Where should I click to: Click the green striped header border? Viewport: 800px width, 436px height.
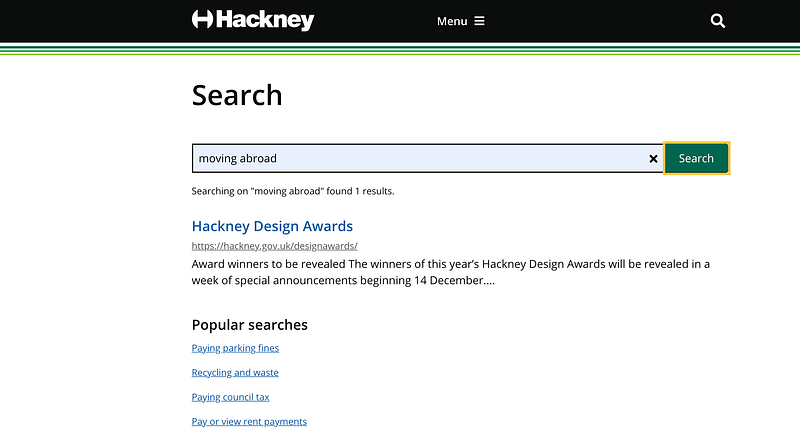(400, 48)
